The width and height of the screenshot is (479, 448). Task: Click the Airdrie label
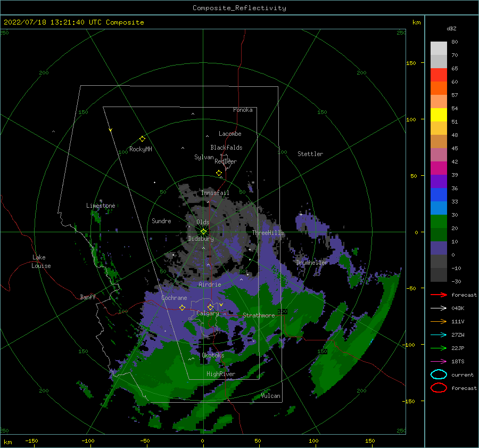(210, 284)
